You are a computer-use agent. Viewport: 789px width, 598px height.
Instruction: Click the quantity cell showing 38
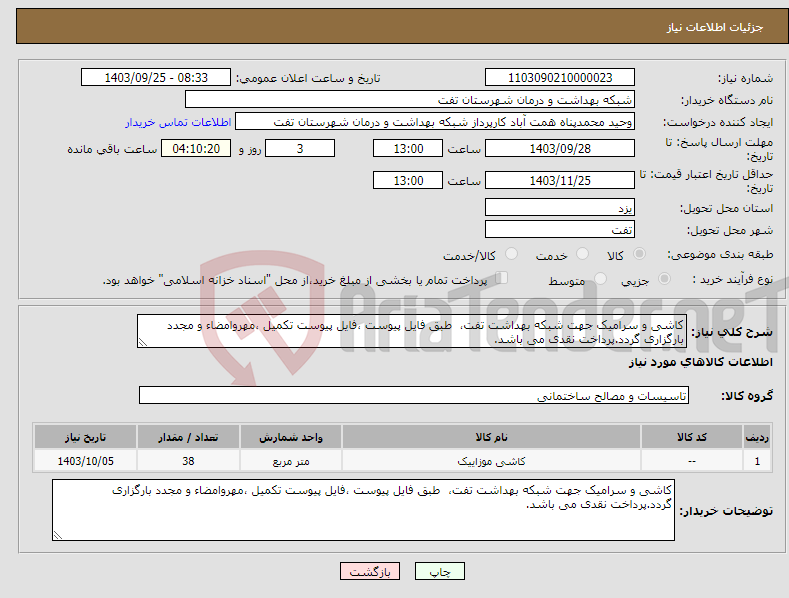coord(188,461)
